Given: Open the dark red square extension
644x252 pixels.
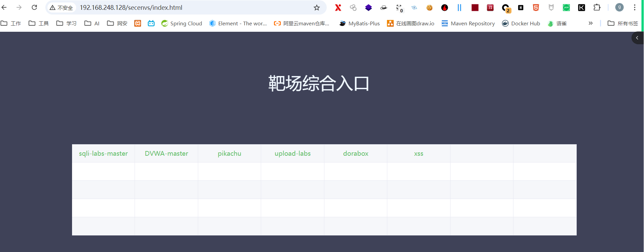Looking at the screenshot, I should 475,7.
